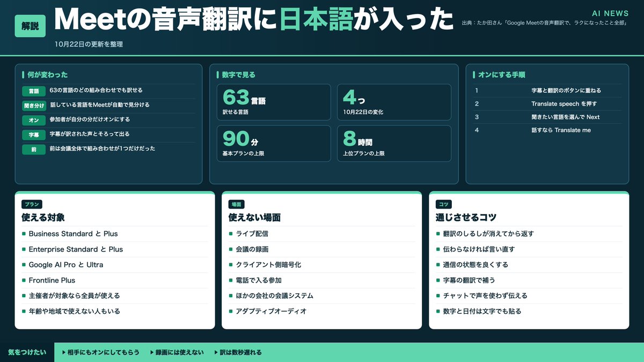Click the item 数字と日付は文字でも貼る
Viewport: 644px width, 362px height.
(x=482, y=311)
